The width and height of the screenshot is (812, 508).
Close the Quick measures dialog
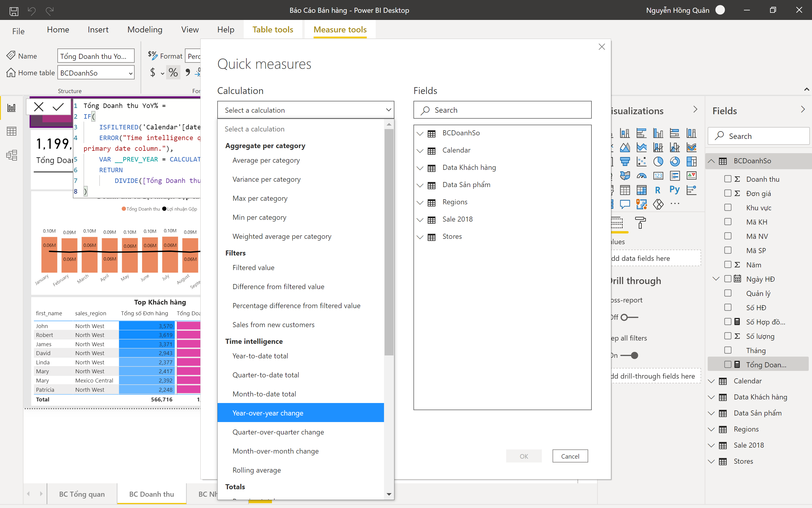(602, 47)
